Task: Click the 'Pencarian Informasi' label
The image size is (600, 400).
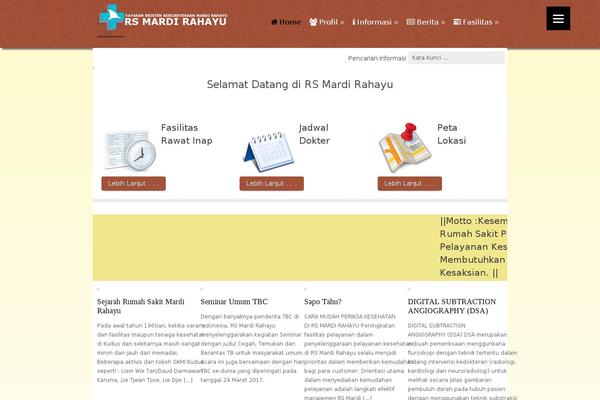Action: point(377,58)
